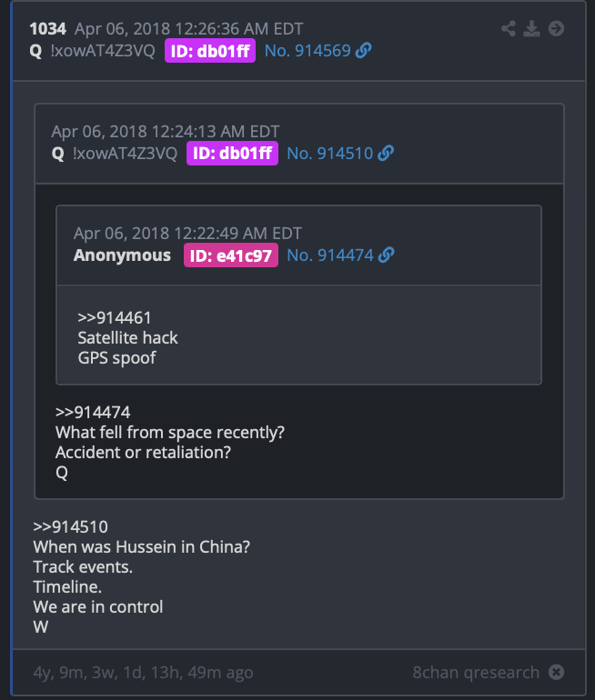Click the post number 1034
This screenshot has height=700, width=595.
coord(48,29)
